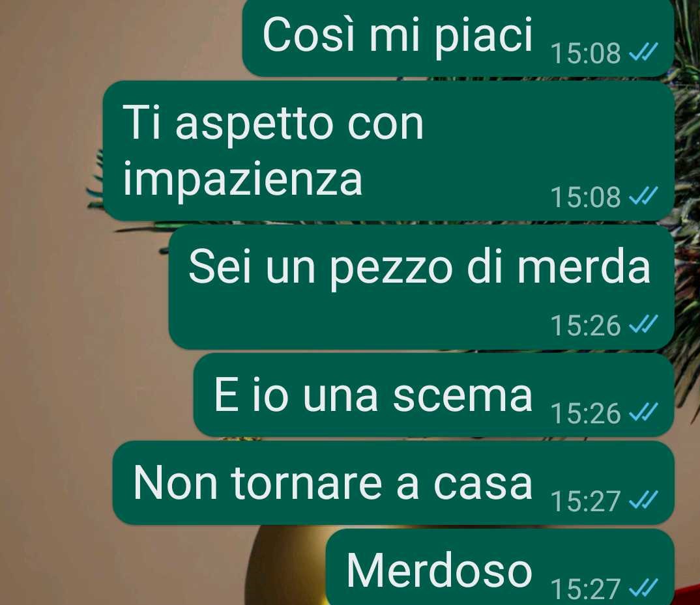The image size is (700, 605).
Task: Tap the 'E io una scema' message
Action: (x=434, y=395)
